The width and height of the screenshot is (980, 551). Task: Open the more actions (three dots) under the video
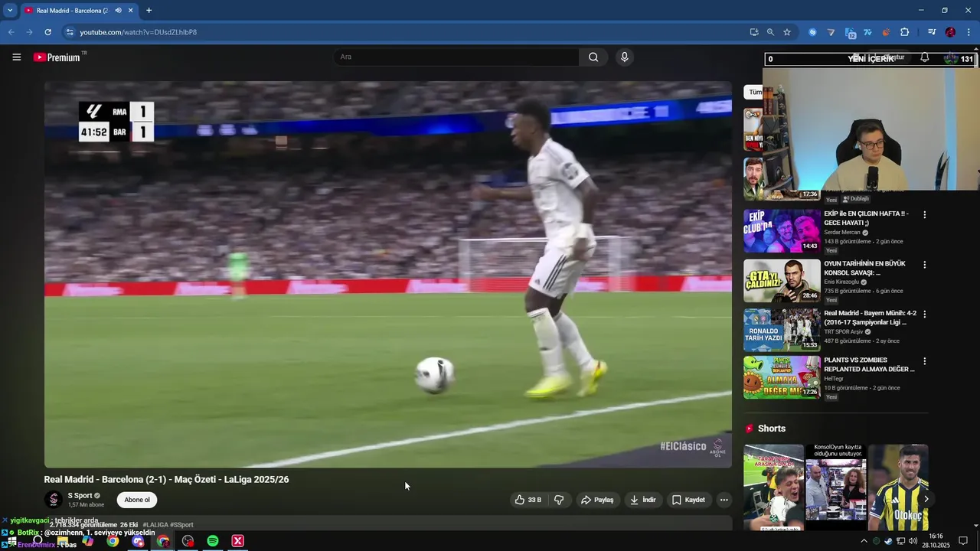(724, 500)
